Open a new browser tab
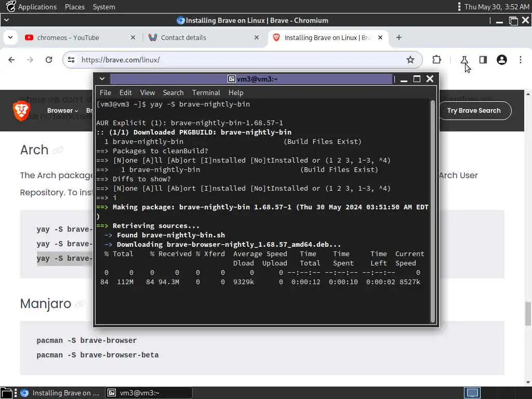 pyautogui.click(x=399, y=37)
